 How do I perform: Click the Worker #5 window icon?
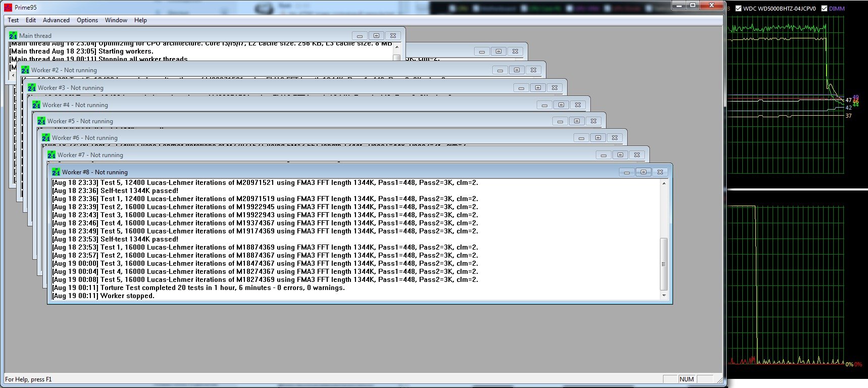point(41,121)
